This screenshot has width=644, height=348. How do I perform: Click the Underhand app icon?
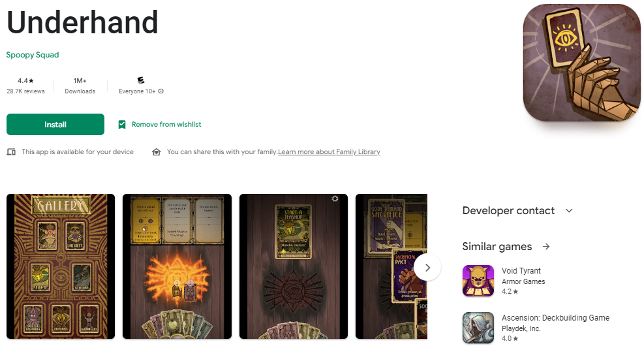(x=581, y=63)
